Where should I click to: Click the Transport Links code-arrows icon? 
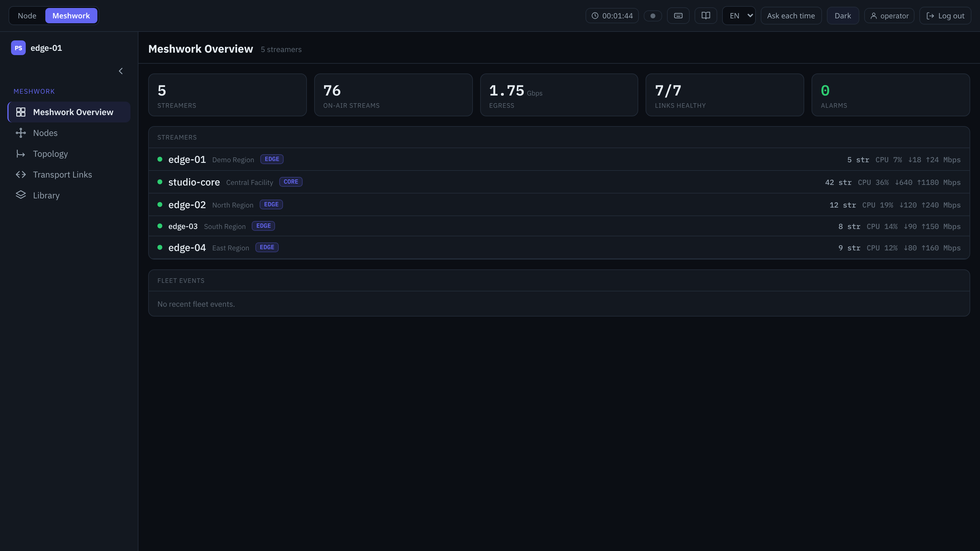21,174
